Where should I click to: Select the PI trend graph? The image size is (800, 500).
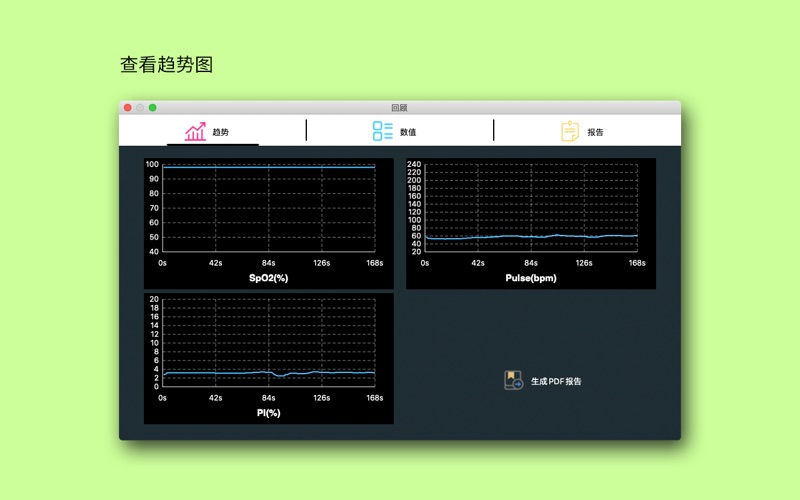[x=269, y=358]
